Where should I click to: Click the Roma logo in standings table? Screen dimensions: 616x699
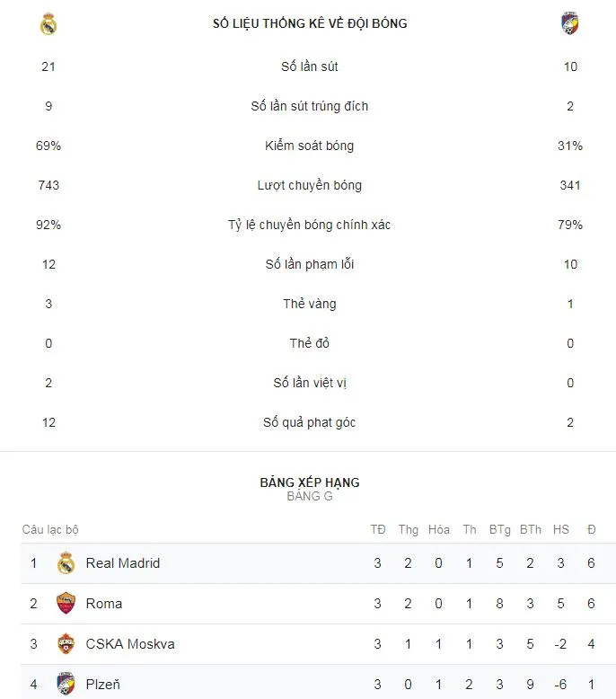pyautogui.click(x=66, y=604)
